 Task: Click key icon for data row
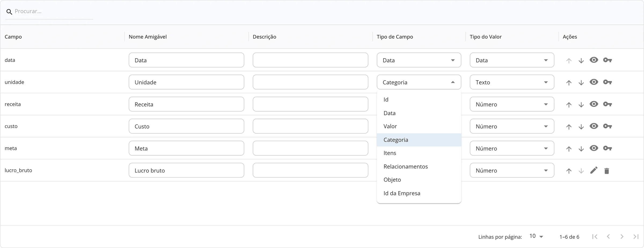point(608,60)
